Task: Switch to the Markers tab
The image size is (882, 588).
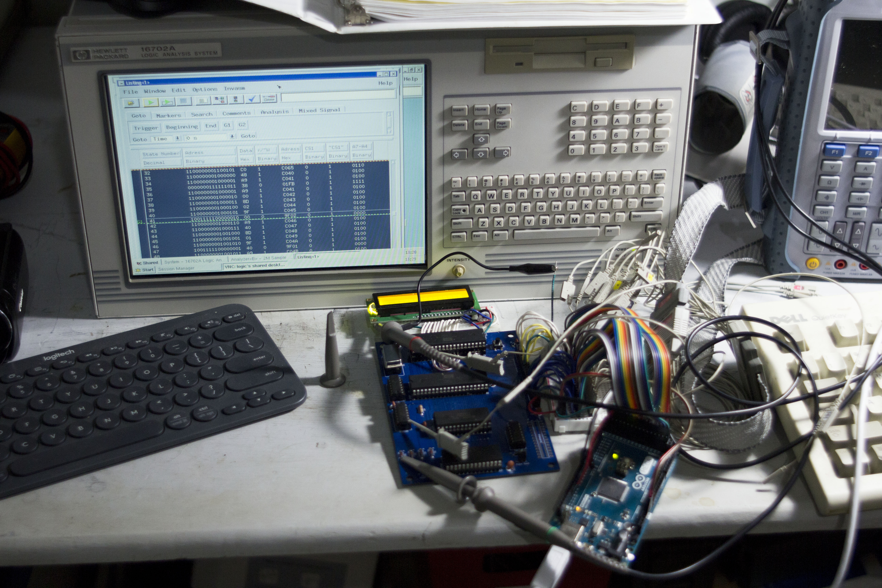Action: tap(168, 116)
